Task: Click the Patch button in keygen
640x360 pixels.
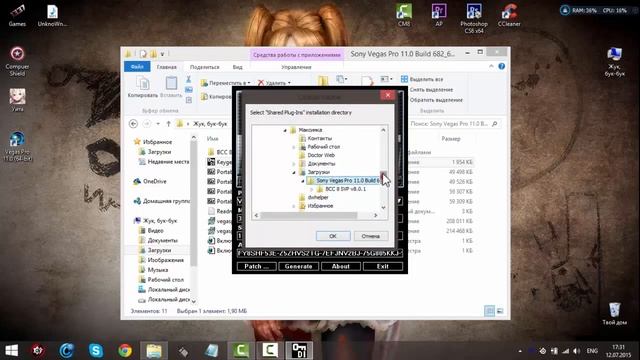Action: tap(256, 266)
